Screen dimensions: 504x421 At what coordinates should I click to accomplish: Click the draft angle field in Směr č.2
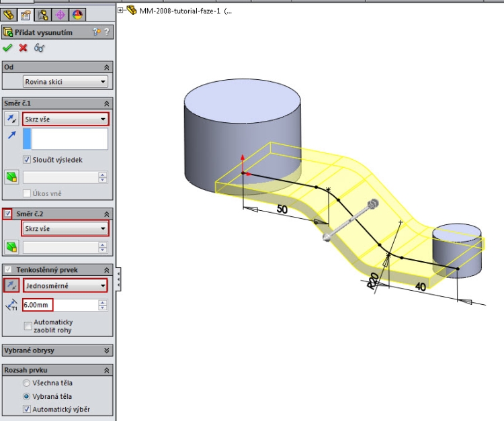pyautogui.click(x=60, y=247)
